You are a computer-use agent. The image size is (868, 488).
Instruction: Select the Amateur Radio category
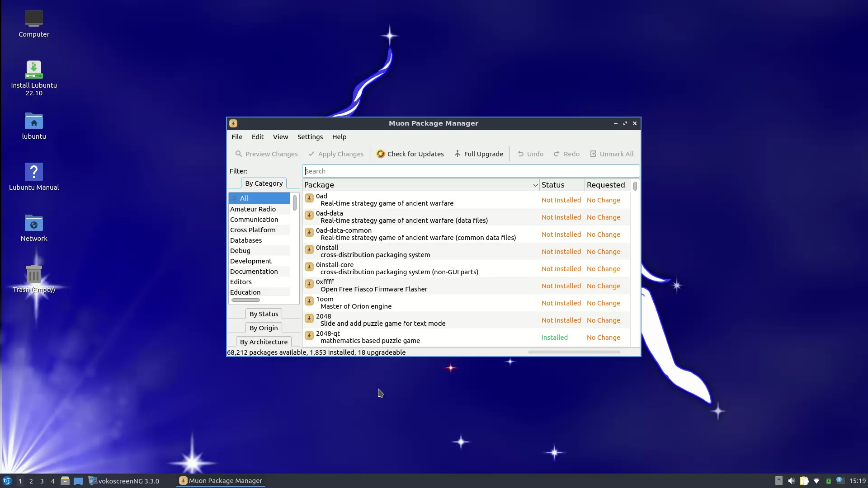coord(259,209)
